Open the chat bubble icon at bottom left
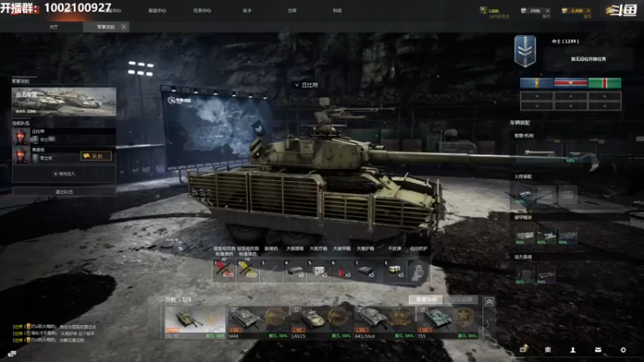The height and width of the screenshot is (362, 644). coord(11,354)
